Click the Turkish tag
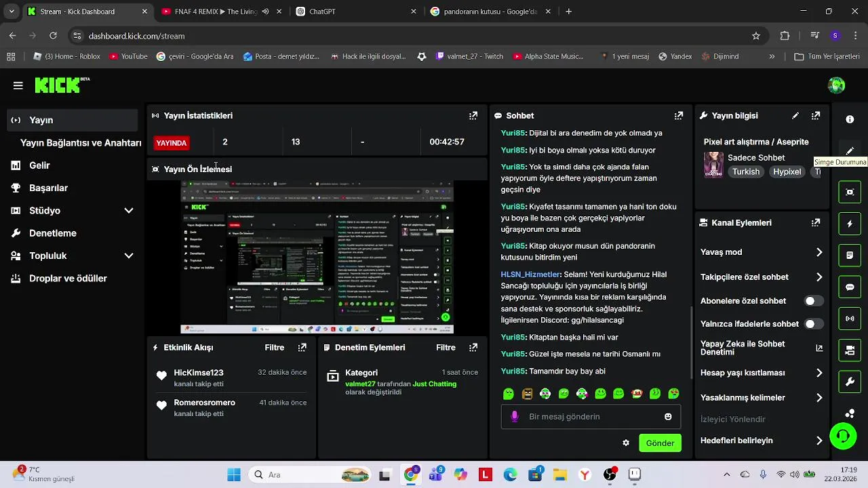 click(x=746, y=172)
